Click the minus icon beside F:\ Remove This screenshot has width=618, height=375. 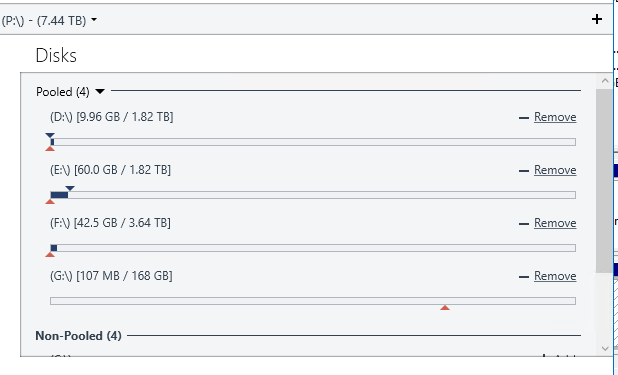[x=524, y=224]
